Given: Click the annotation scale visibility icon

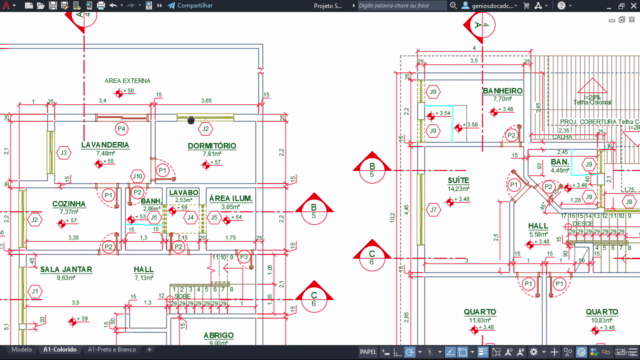Looking at the screenshot, I should [508, 352].
